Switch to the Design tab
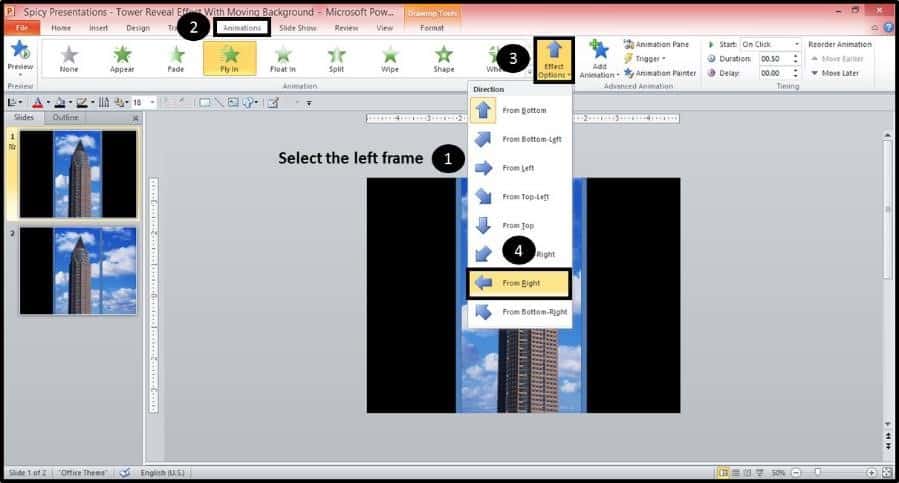This screenshot has width=899, height=483. (x=138, y=28)
